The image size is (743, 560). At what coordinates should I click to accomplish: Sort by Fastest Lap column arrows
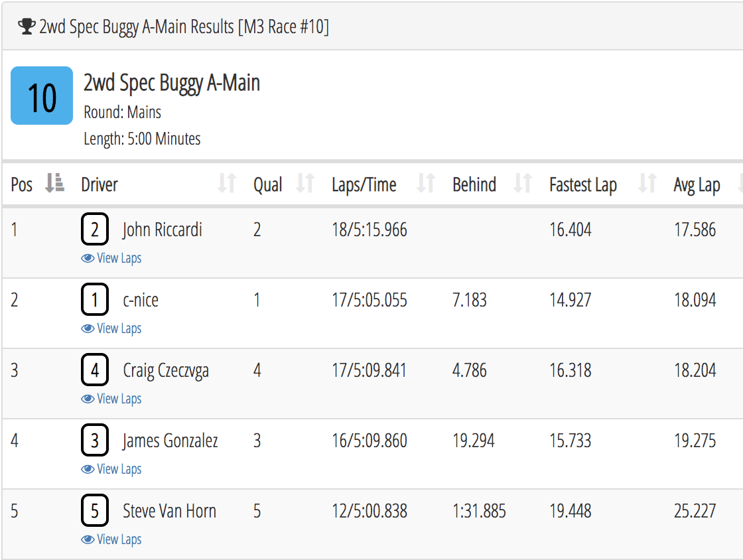coord(647,184)
